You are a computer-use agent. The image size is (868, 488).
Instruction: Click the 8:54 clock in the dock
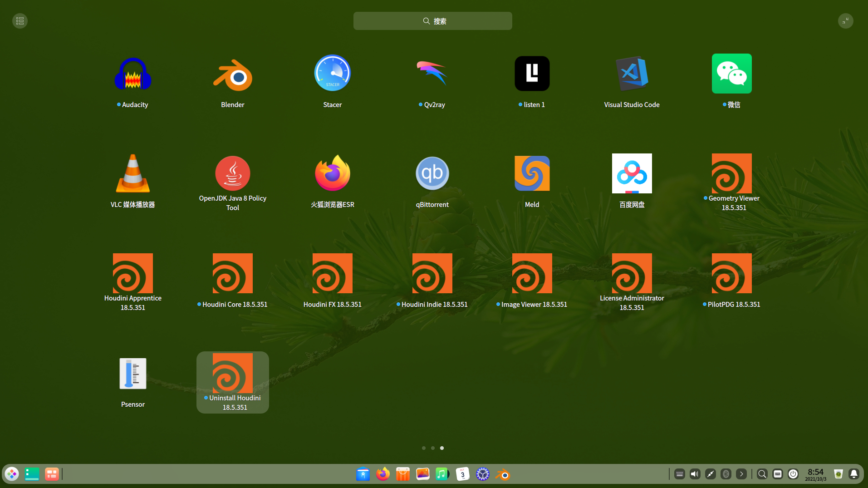click(815, 474)
